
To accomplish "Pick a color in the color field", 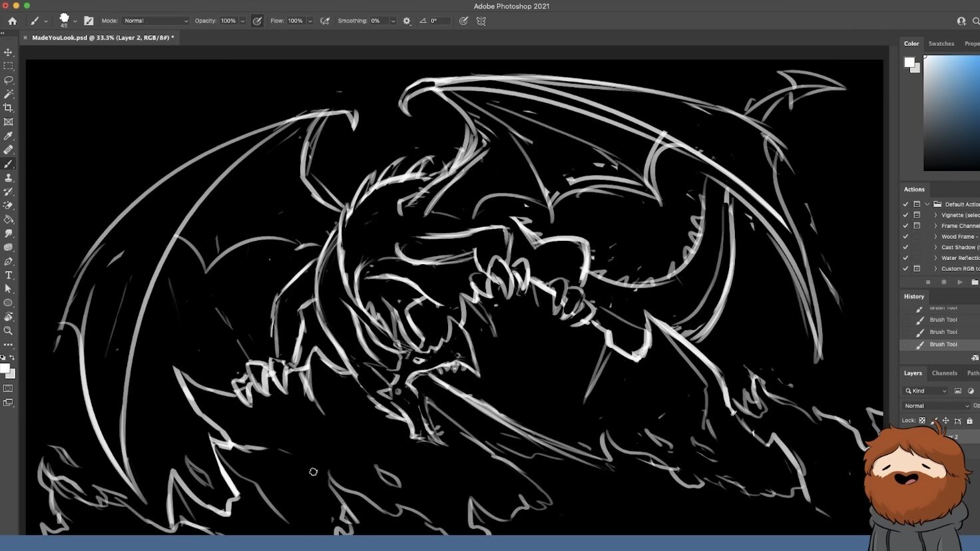I will (951, 113).
